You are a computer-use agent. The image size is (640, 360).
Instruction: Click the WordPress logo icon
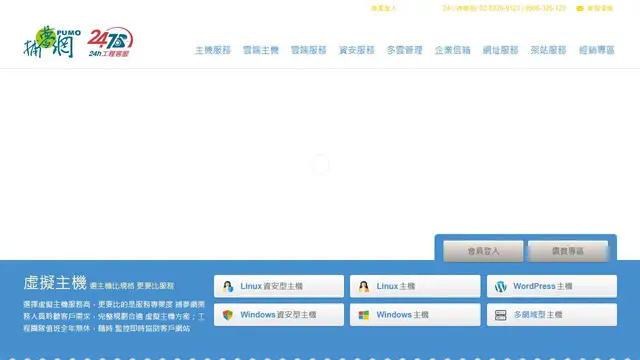500,287
